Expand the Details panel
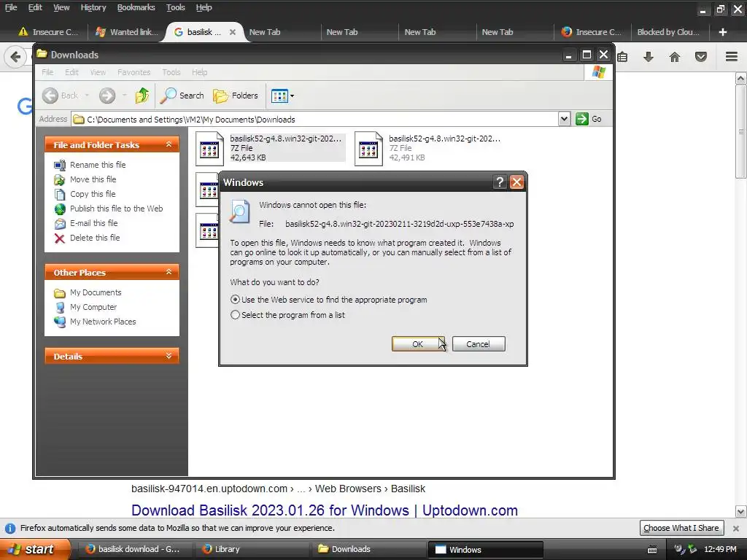The width and height of the screenshot is (747, 560). coord(169,356)
